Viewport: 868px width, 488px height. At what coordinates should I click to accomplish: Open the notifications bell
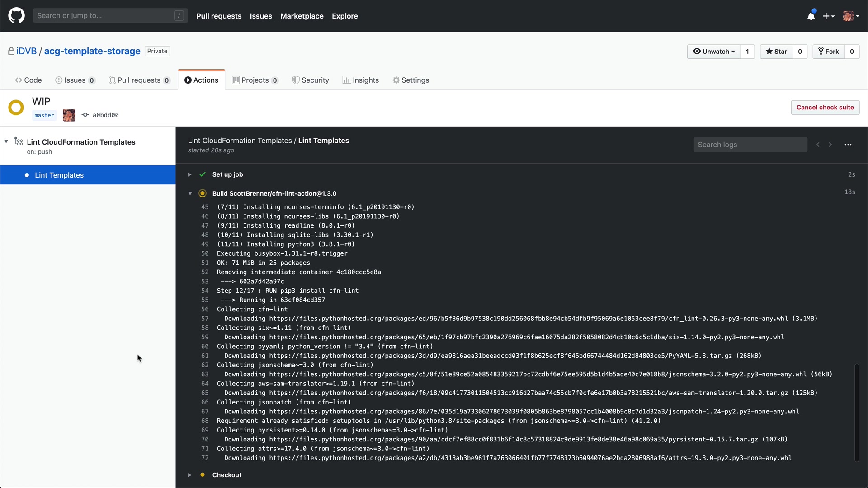[811, 16]
